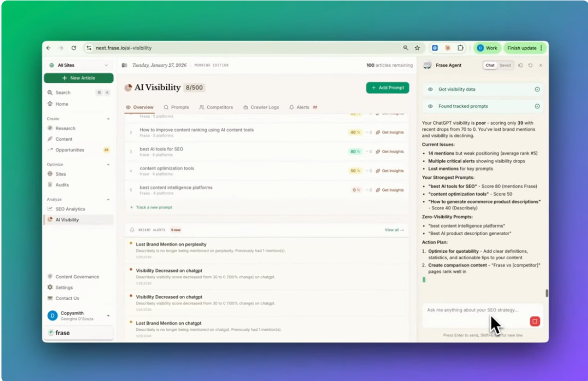The image size is (588, 381).
Task: Click the New Article button
Action: pos(78,78)
